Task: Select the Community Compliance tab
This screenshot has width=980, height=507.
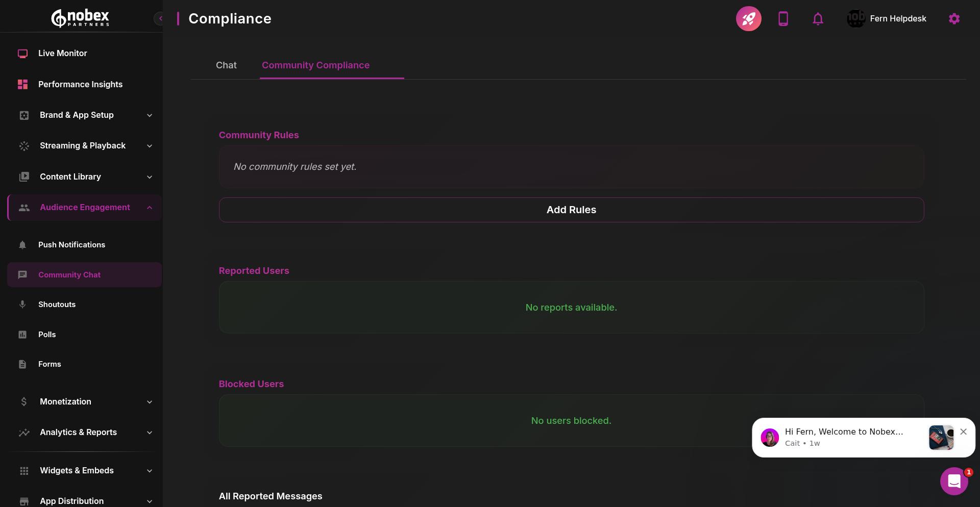Action: [315, 65]
